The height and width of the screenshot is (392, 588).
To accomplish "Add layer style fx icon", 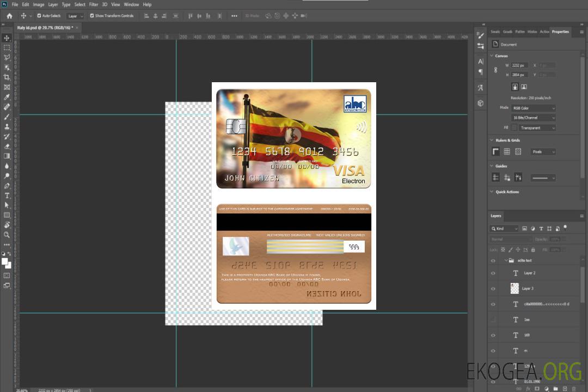I will point(528,389).
